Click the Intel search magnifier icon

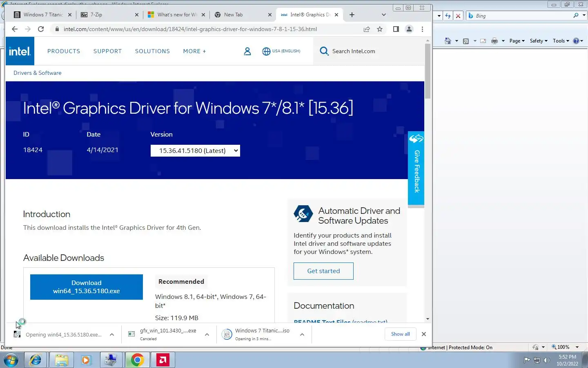coord(324,51)
